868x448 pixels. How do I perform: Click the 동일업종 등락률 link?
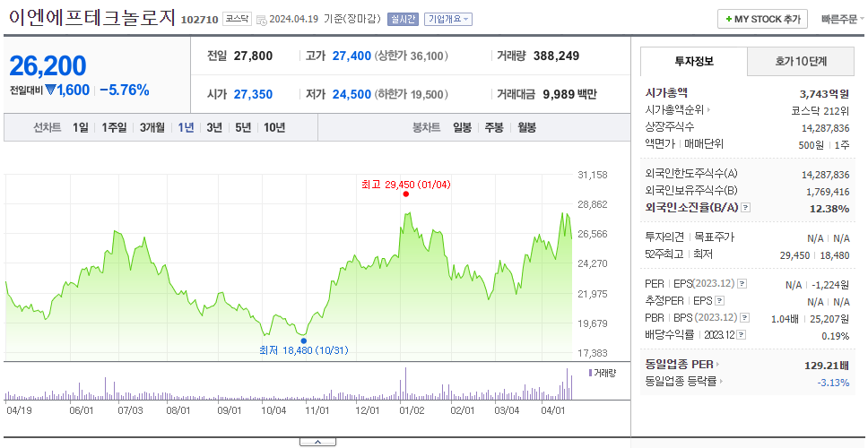click(x=681, y=381)
